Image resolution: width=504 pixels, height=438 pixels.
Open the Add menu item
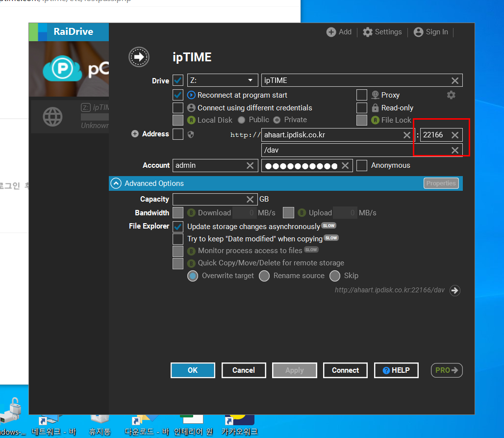click(339, 32)
